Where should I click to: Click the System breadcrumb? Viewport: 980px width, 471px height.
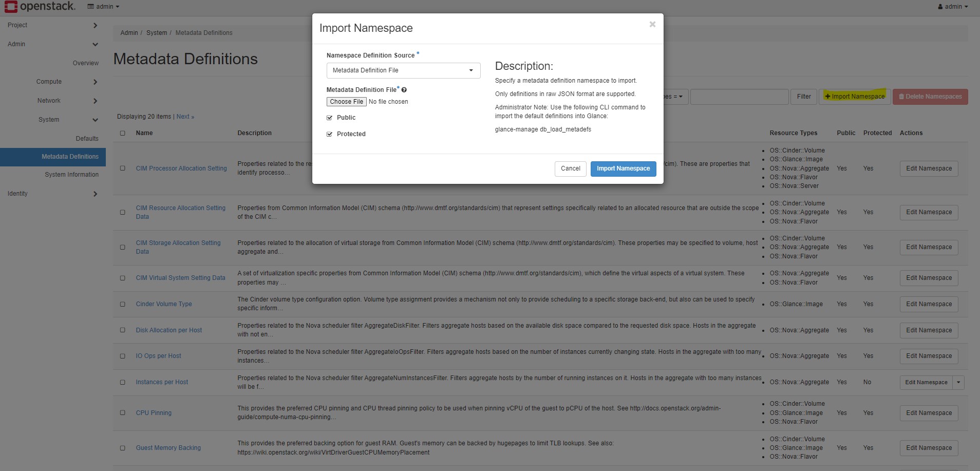[157, 33]
